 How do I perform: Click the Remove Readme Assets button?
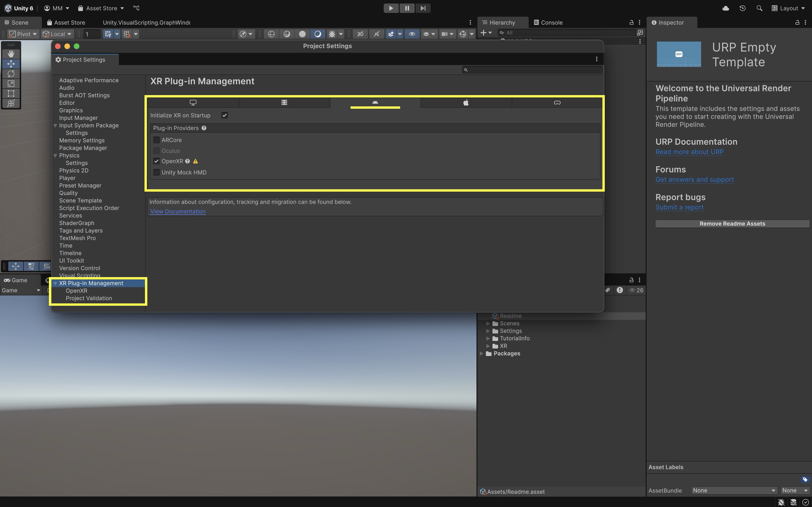point(732,224)
